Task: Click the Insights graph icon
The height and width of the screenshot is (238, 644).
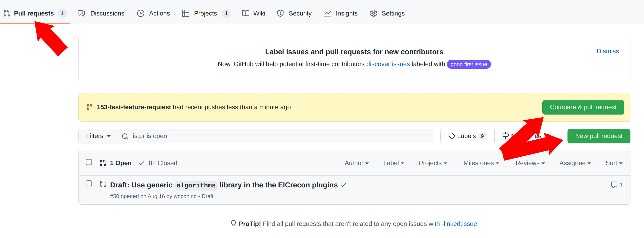Action: pos(327,13)
